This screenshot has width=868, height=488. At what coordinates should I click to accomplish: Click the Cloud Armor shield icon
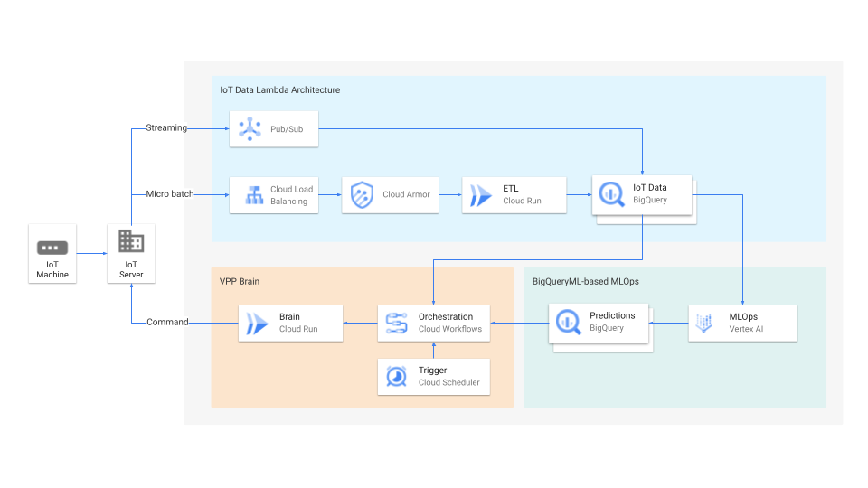[362, 195]
